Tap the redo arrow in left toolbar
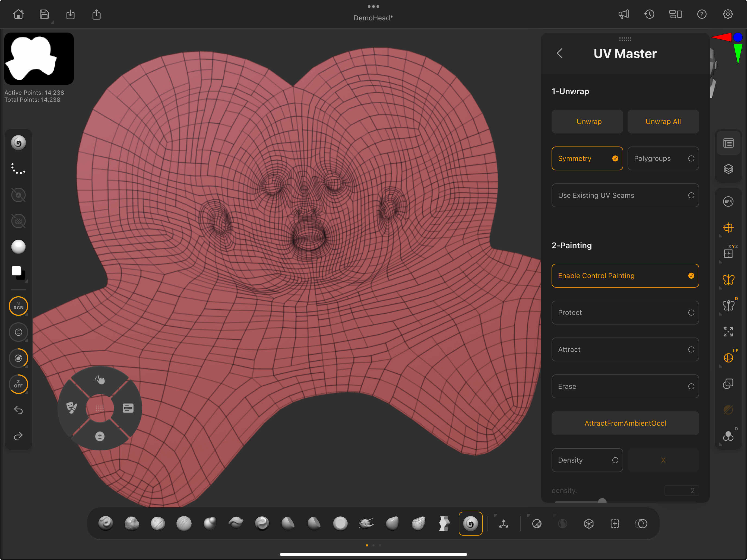The width and height of the screenshot is (747, 560). point(18,436)
